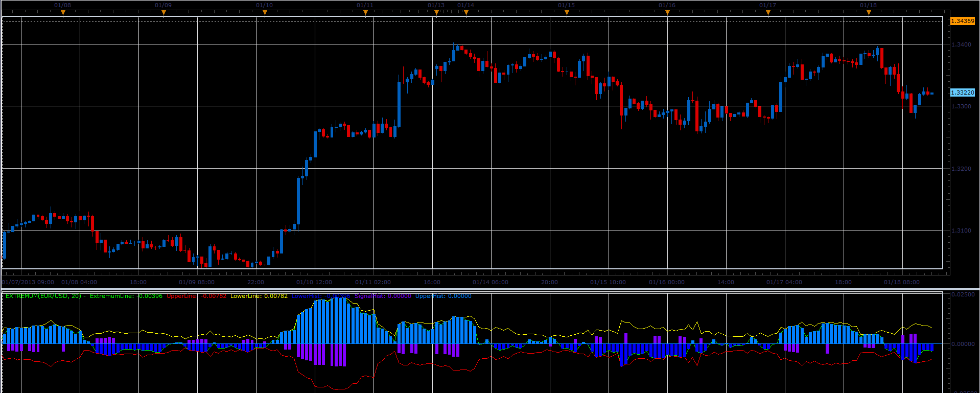Click the LowerHist legend entry
This screenshot has width=980, height=393.
(321, 296)
